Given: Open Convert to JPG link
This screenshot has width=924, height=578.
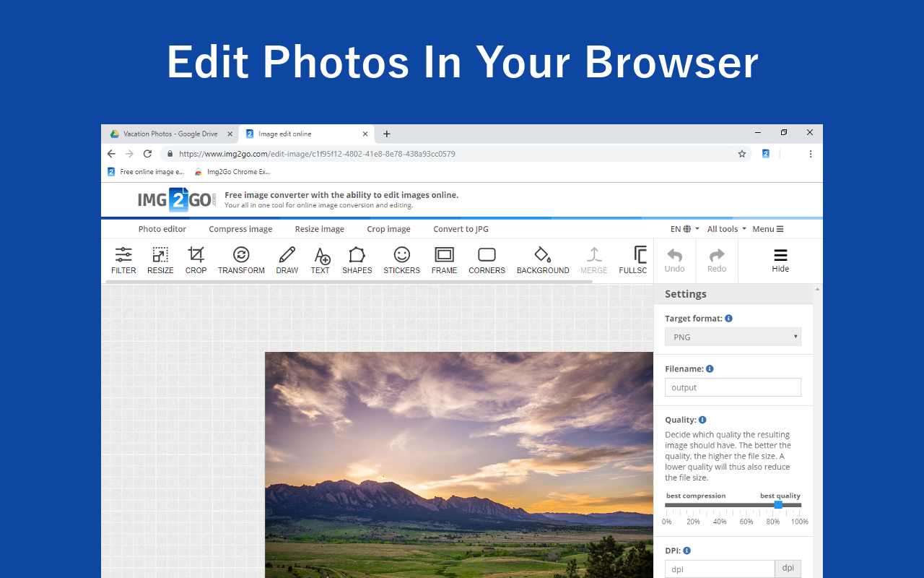Looking at the screenshot, I should tap(461, 229).
